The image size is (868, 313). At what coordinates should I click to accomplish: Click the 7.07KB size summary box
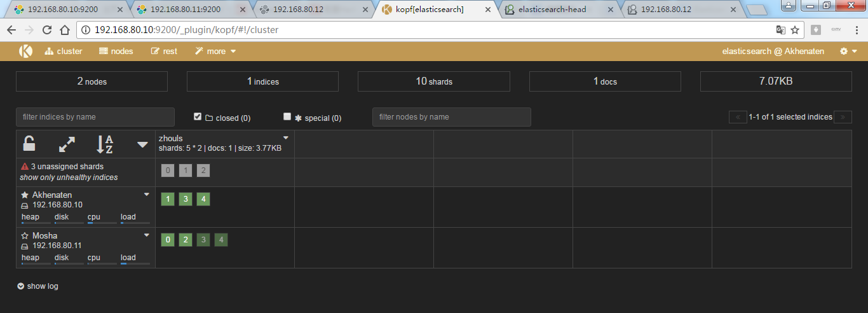776,81
